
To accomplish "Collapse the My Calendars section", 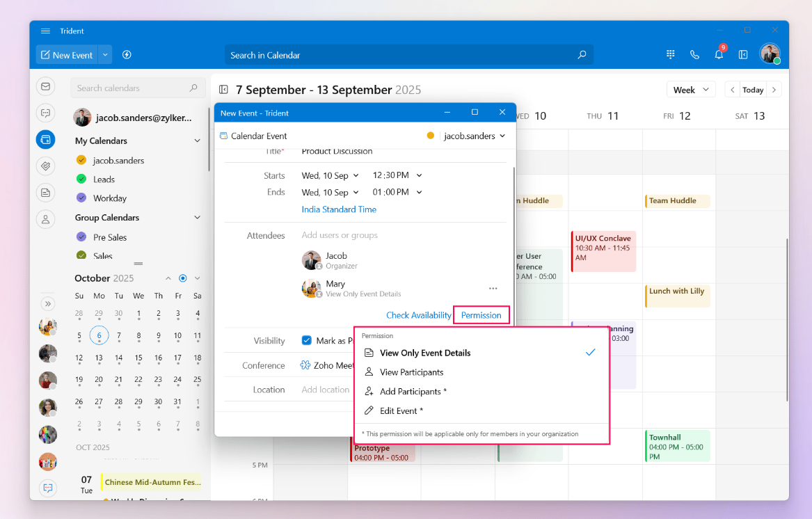I will click(198, 141).
